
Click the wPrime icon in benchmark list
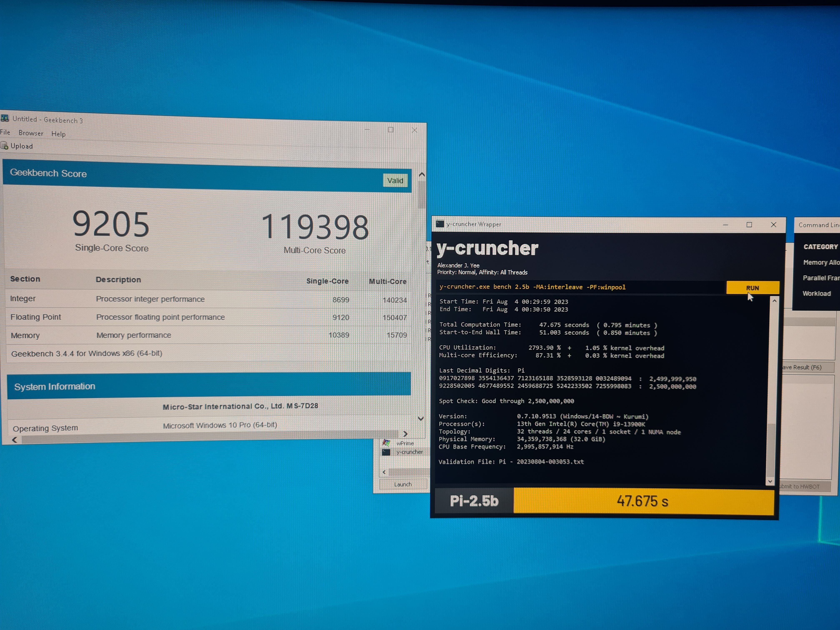tap(386, 443)
